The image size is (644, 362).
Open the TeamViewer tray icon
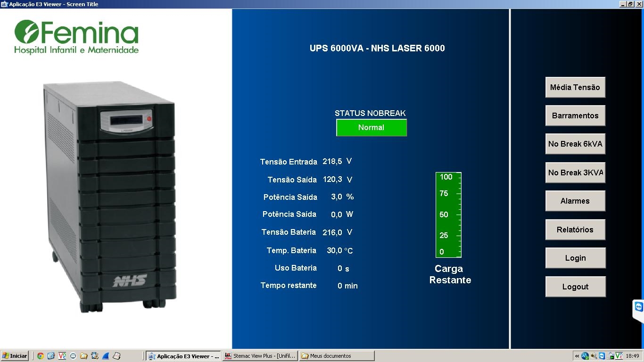602,356
